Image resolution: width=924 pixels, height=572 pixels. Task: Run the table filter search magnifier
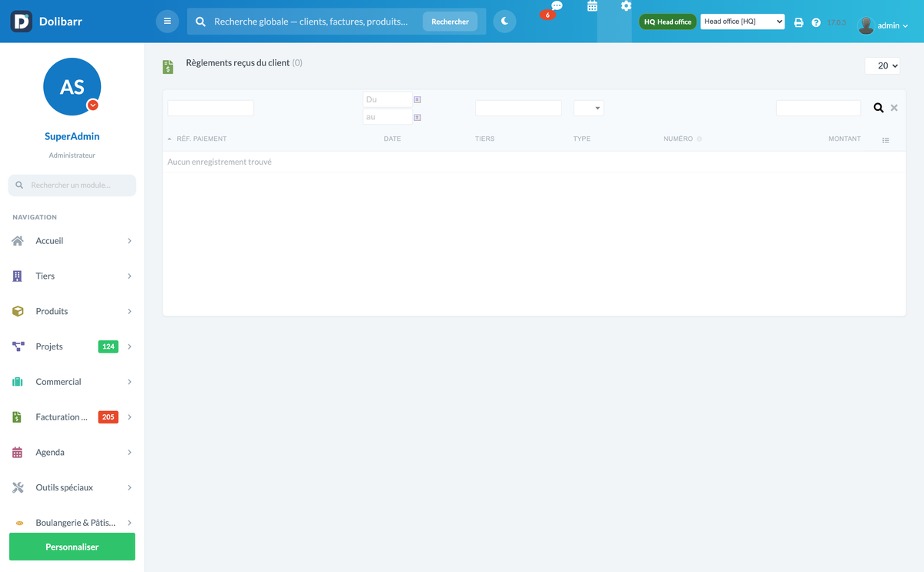point(879,108)
